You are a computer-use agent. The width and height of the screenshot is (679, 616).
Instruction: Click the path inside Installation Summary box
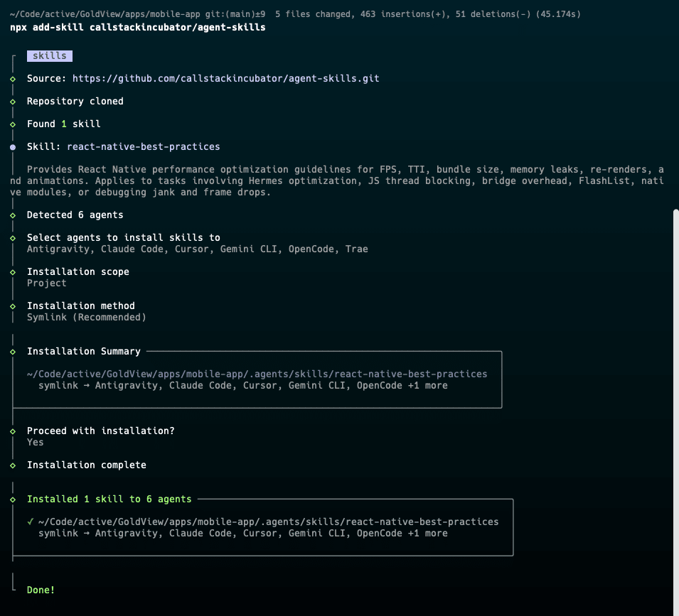(x=257, y=374)
